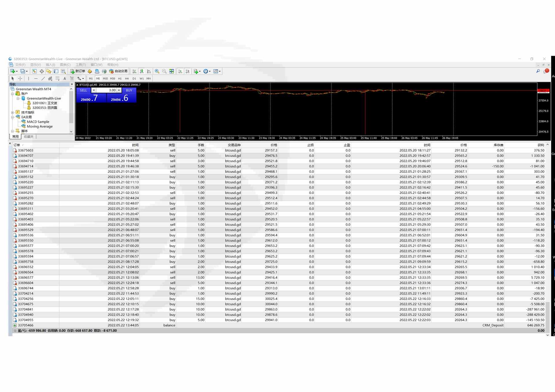Toggle the Terminal panel icon

(x=56, y=71)
